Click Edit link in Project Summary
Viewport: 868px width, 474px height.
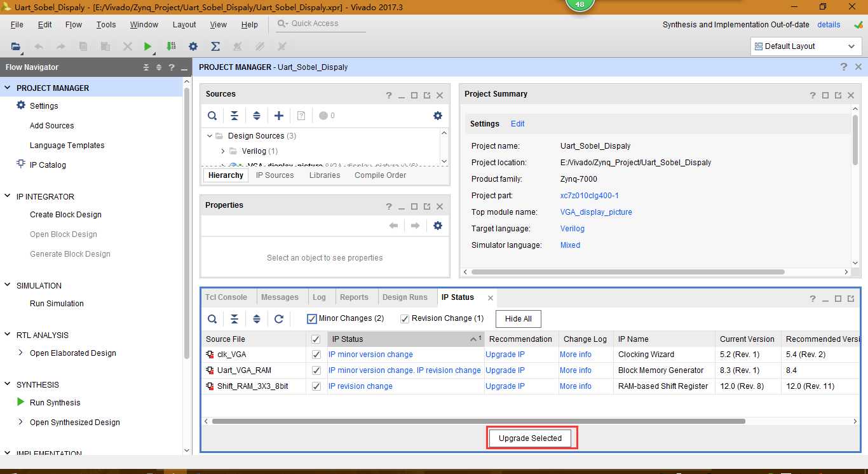point(518,124)
